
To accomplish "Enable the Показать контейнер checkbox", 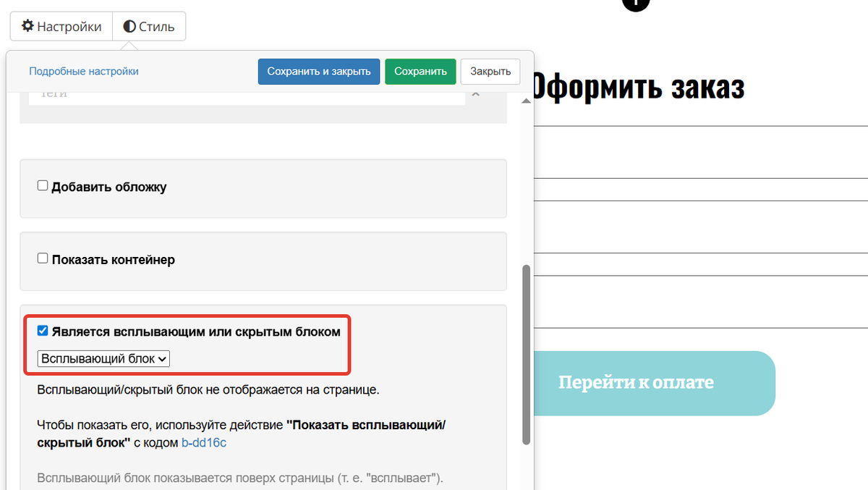I will click(42, 257).
